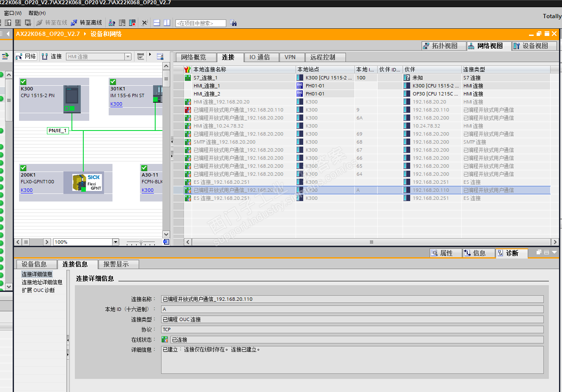Click the show address labels NAME icon
Screen dimensions: 562x392
coord(141,56)
